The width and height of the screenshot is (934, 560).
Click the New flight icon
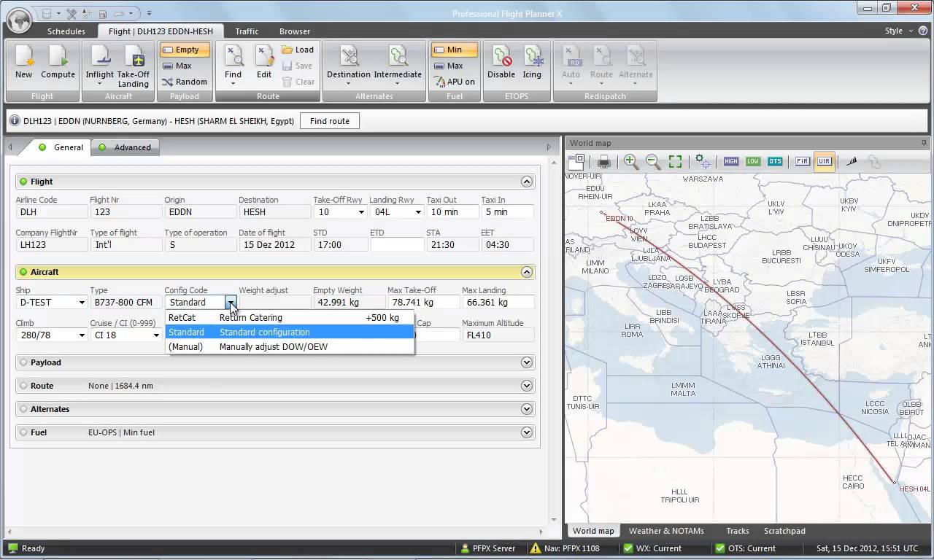click(x=24, y=62)
